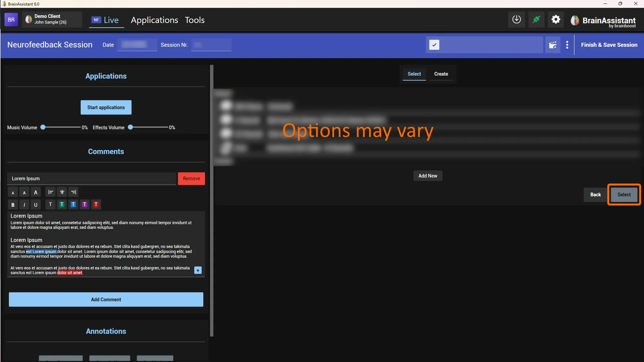This screenshot has width=644, height=362.
Task: Click the left panel vertical scrollbar
Action: [x=212, y=201]
